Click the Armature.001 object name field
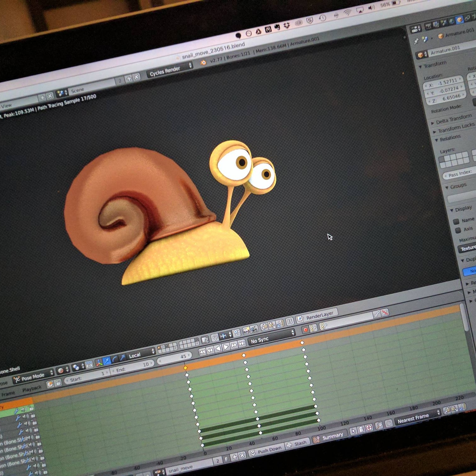The width and height of the screenshot is (476, 476). click(452, 50)
